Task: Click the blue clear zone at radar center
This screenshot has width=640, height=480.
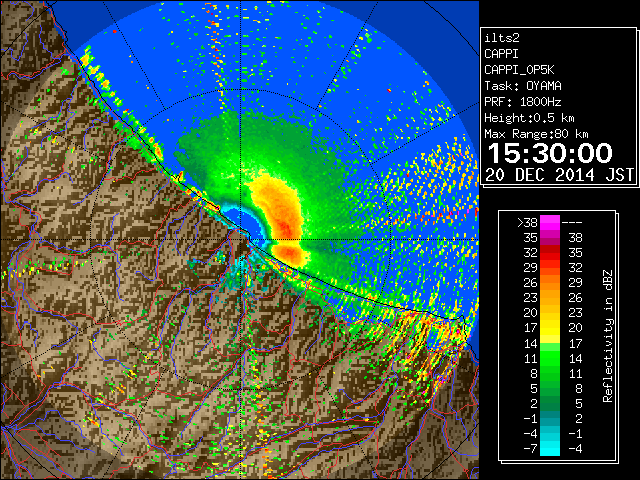Action: 246,226
